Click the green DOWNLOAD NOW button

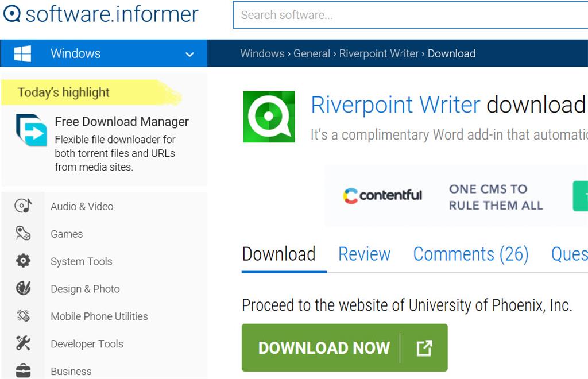point(345,347)
